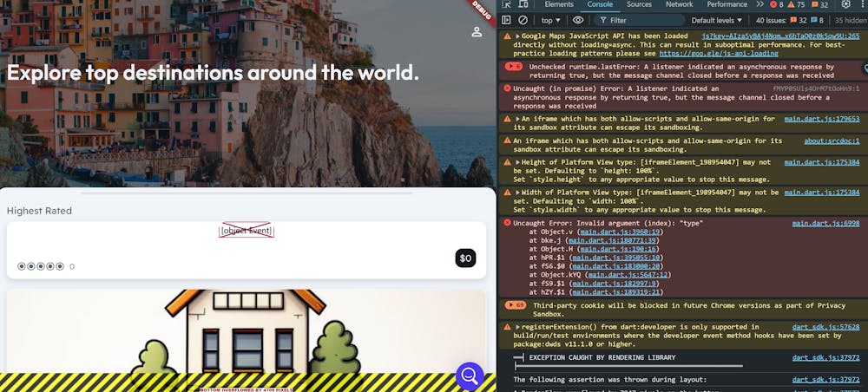Screen dimensions: 868x392
Task: Click the purple search floating button
Action: (470, 376)
